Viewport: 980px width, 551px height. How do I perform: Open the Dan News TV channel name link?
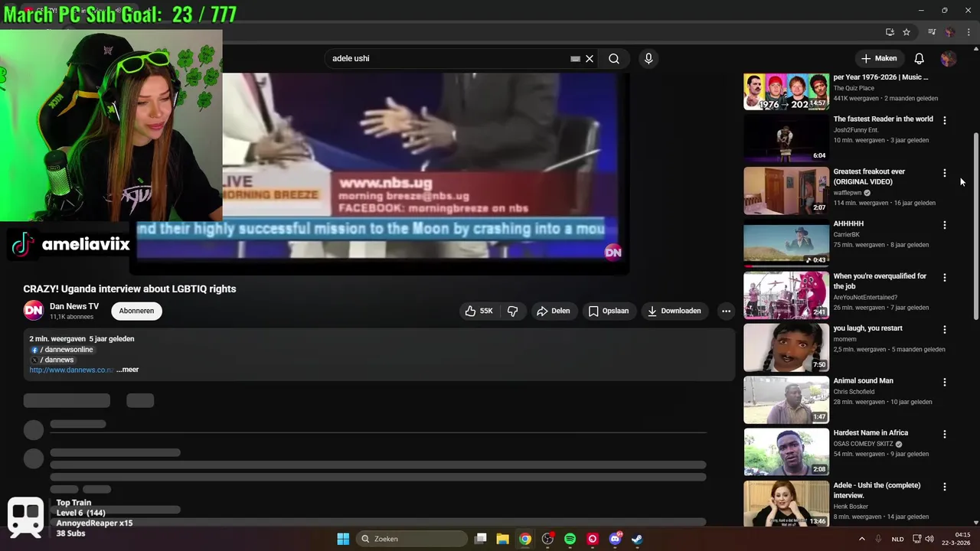pyautogui.click(x=74, y=306)
